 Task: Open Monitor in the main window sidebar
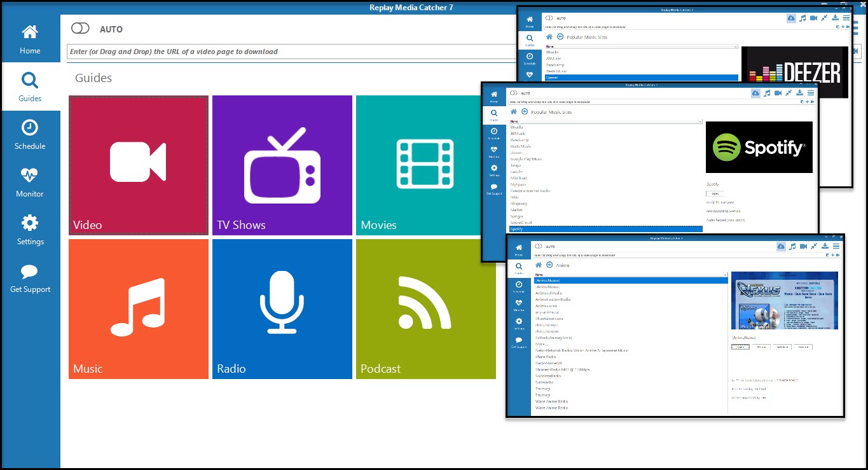[x=30, y=183]
